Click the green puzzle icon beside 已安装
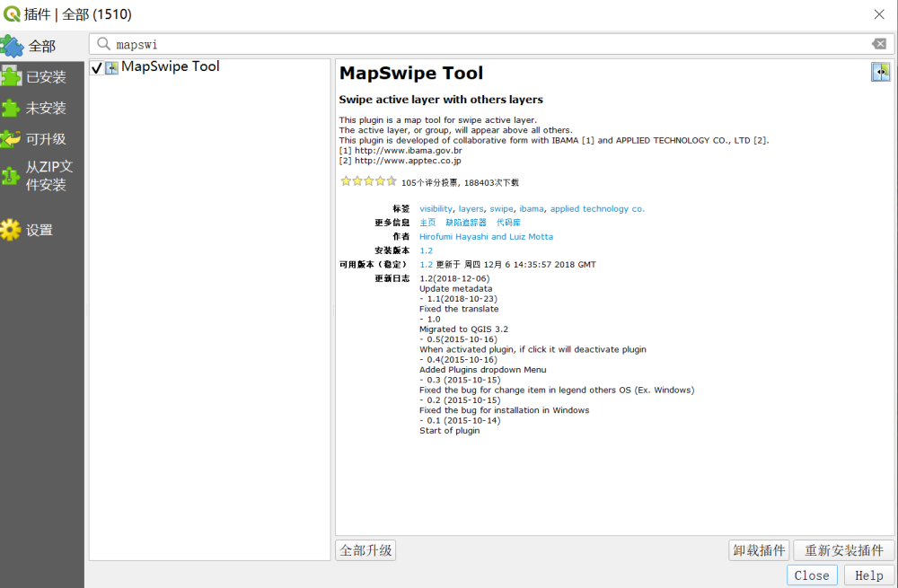 pyautogui.click(x=11, y=76)
